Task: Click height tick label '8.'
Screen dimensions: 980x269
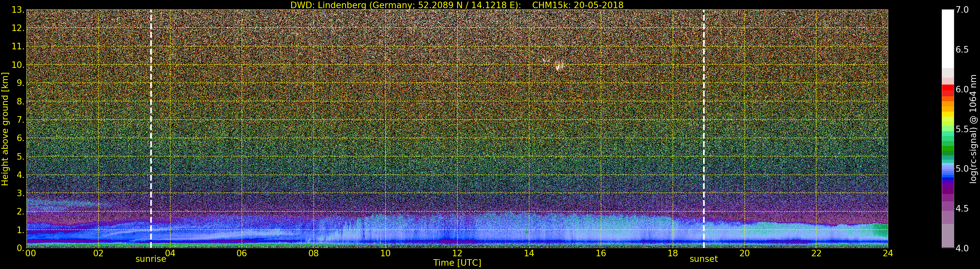Action: [20, 102]
